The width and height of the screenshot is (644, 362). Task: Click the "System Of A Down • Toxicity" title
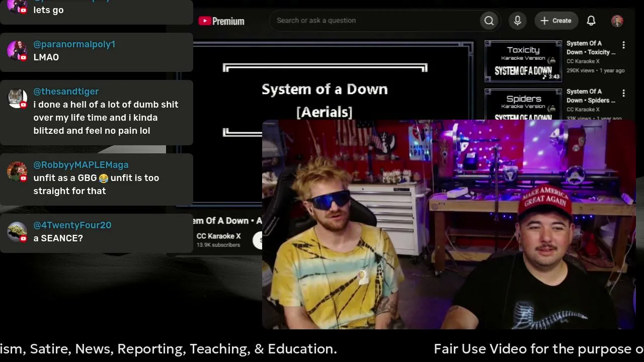point(591,48)
